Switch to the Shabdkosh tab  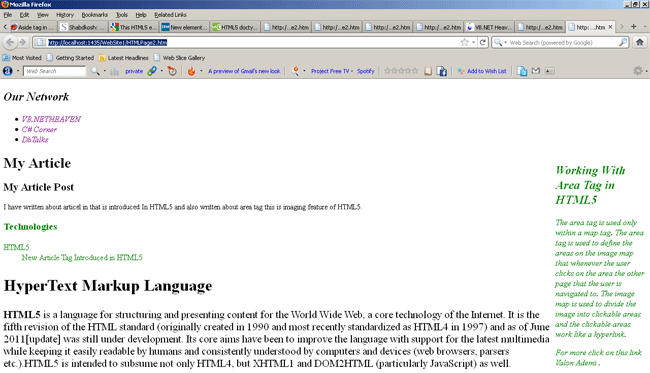point(82,27)
